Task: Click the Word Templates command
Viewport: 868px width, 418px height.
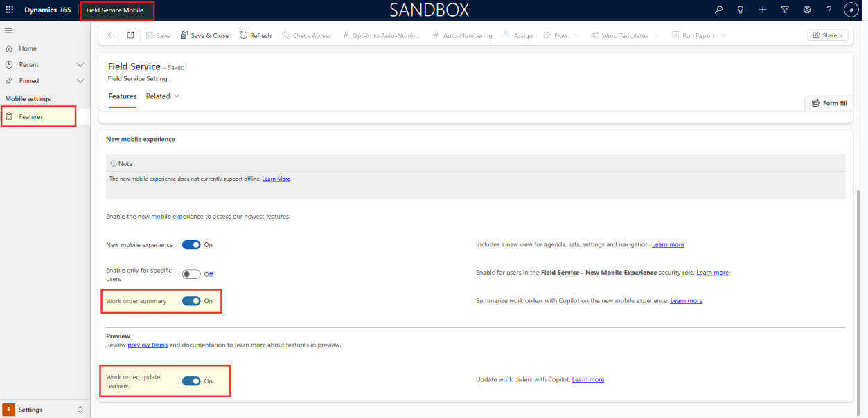Action: pyautogui.click(x=620, y=35)
